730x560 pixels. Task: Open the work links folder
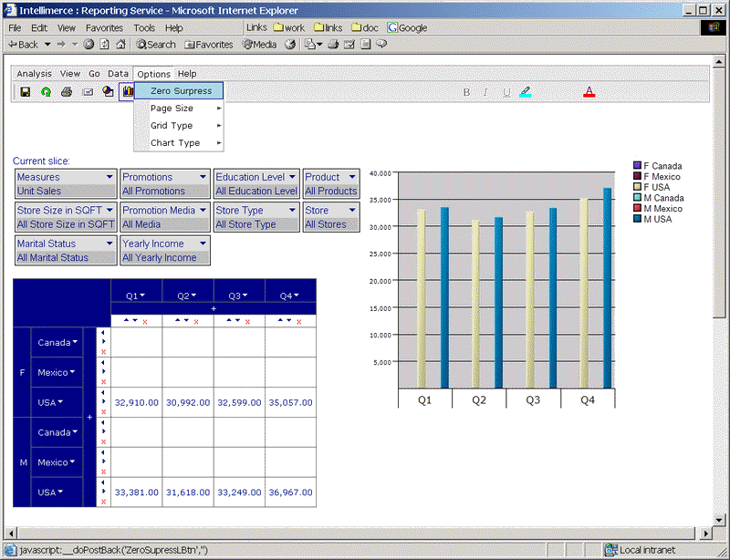(x=288, y=28)
